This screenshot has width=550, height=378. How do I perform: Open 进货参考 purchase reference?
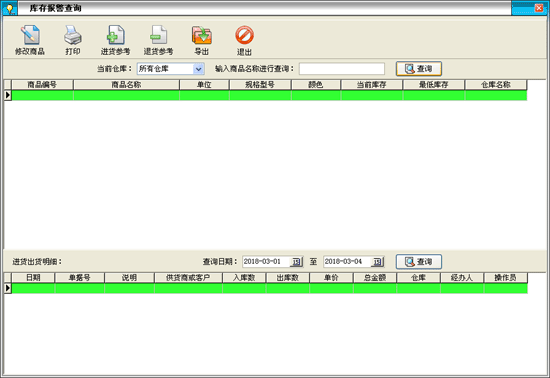(x=115, y=40)
